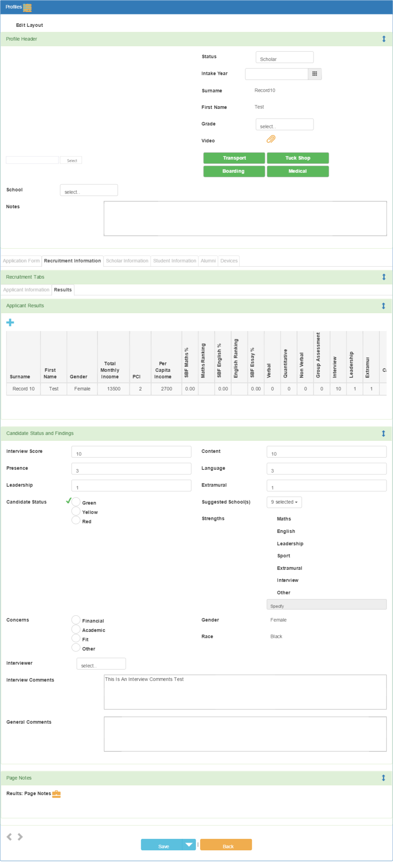
Task: Open the Intake Year calendar picker
Action: click(314, 74)
